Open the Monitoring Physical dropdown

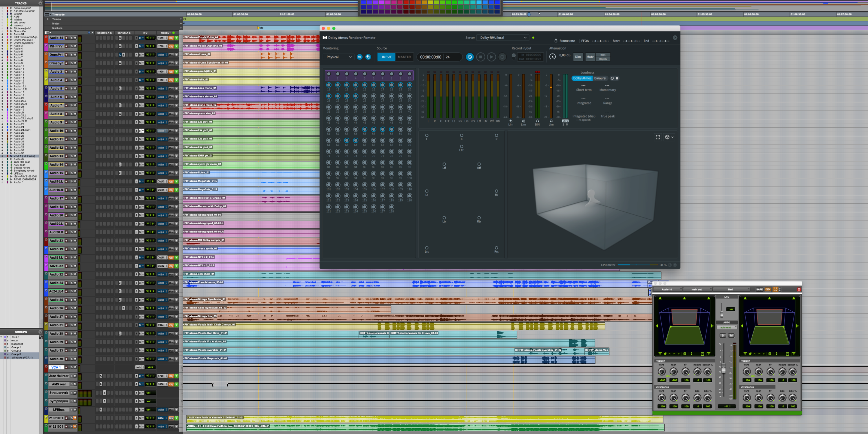click(x=338, y=57)
